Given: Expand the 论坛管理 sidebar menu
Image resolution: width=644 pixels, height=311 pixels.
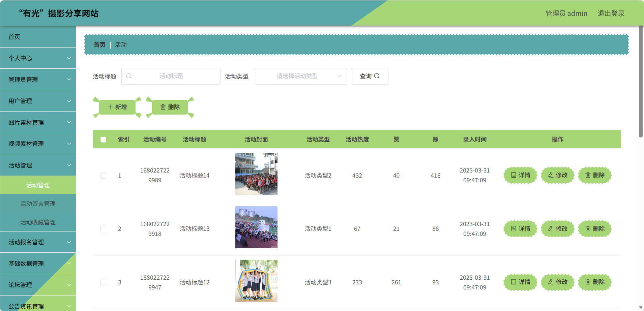Looking at the screenshot, I should click(38, 285).
